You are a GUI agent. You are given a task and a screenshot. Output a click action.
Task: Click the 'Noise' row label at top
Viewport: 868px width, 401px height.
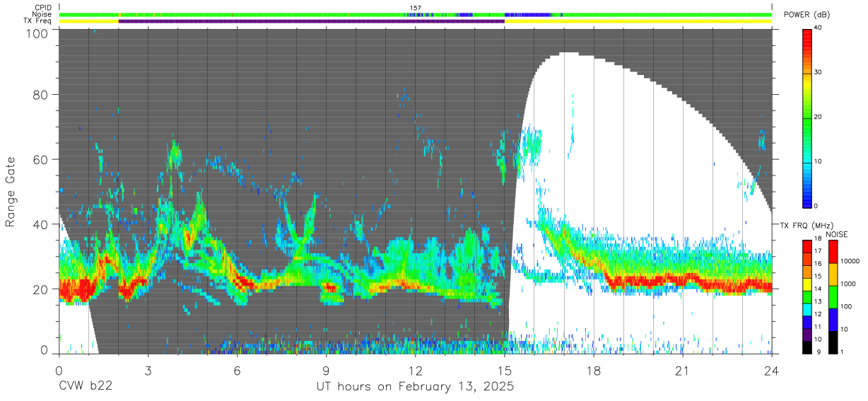[x=42, y=14]
